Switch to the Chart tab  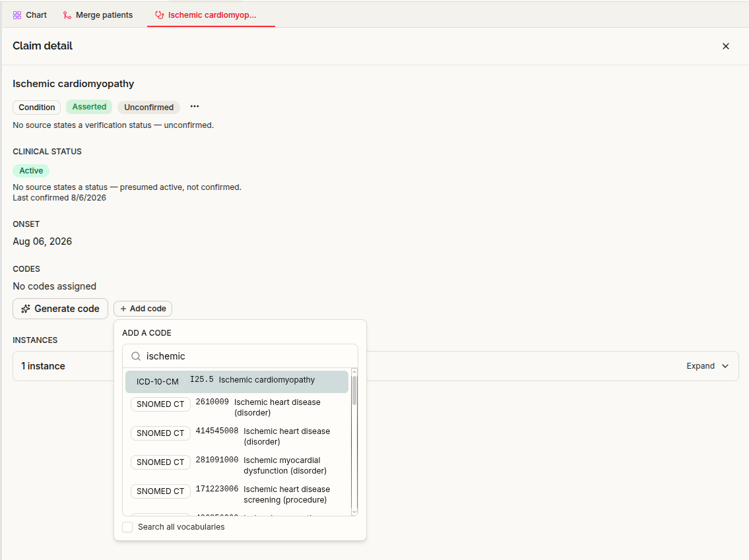coord(30,15)
